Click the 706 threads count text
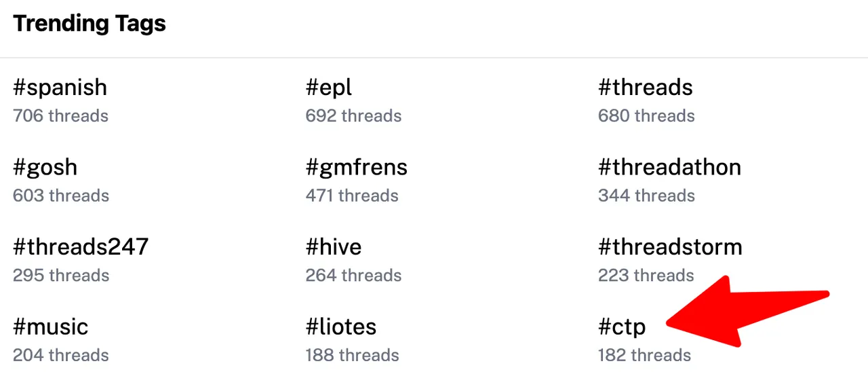Image resolution: width=868 pixels, height=389 pixels. (60, 116)
